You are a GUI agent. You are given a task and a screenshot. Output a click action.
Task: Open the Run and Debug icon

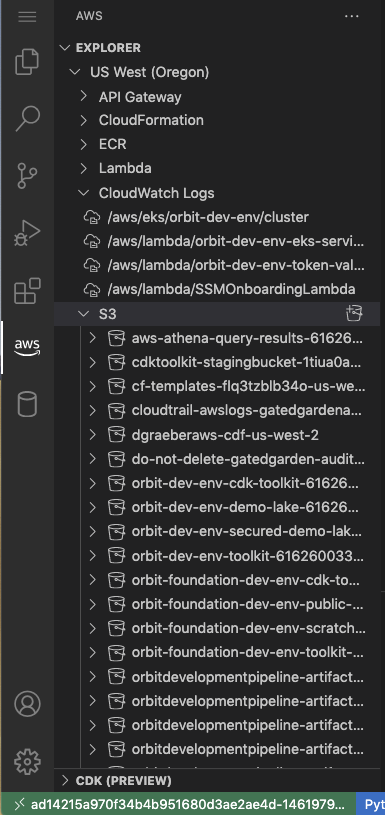pos(27,232)
